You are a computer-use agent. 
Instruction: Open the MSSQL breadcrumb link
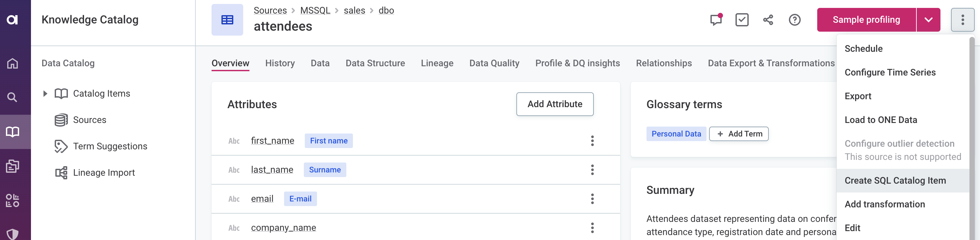coord(315,10)
